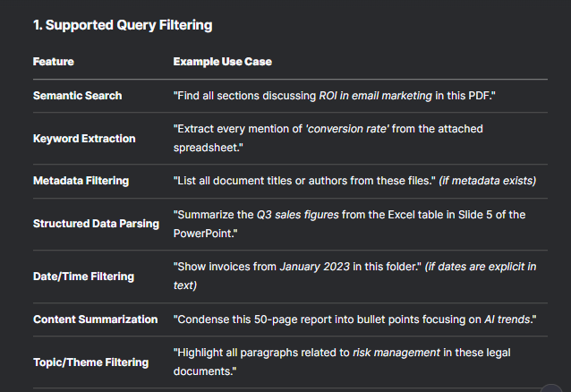
Task: Click the "Structured Data Parsing" feature label
Action: [96, 224]
